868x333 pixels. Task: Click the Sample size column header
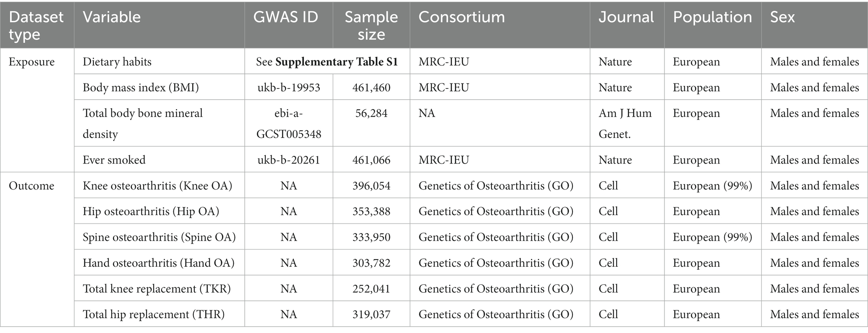point(371,25)
